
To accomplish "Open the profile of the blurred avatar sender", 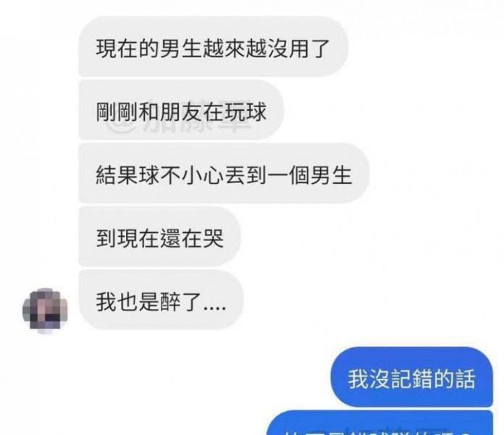I will tap(46, 311).
